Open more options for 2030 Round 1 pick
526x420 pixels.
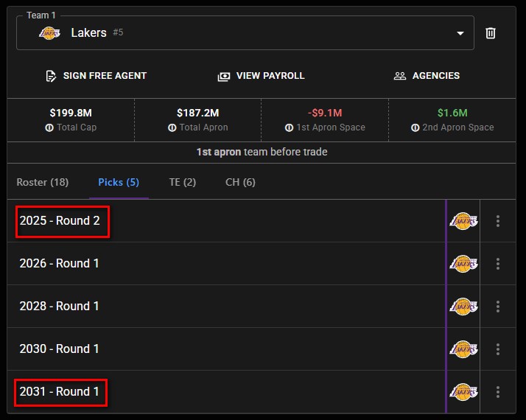pyautogui.click(x=499, y=349)
